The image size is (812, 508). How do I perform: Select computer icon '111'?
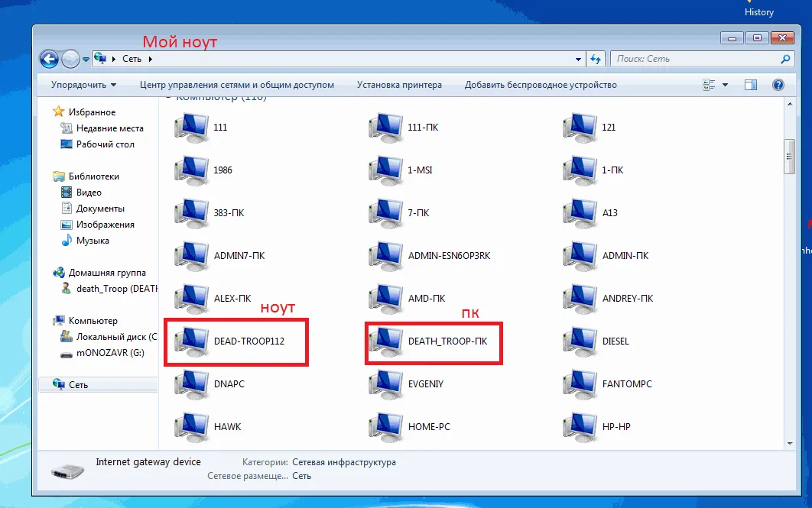(x=192, y=128)
